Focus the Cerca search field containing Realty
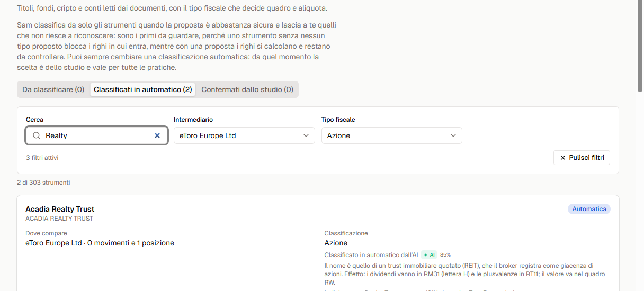Viewport: 644px width, 291px height. [x=96, y=135]
